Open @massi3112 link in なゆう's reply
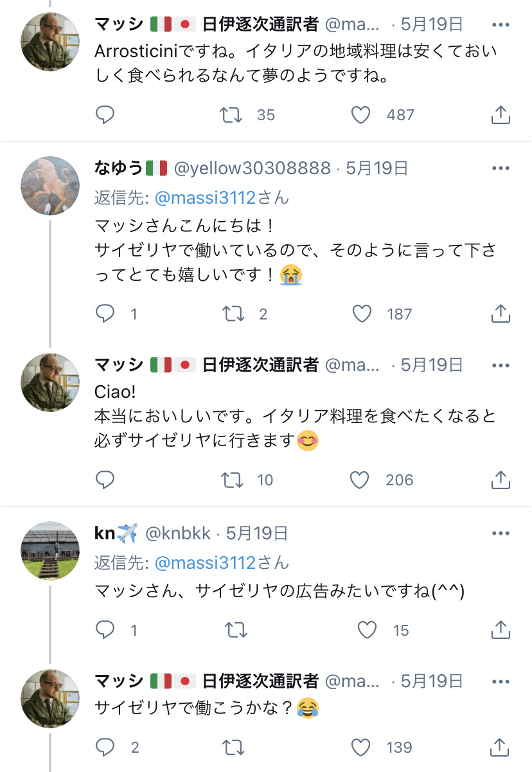Image resolution: width=532 pixels, height=772 pixels. (204, 197)
